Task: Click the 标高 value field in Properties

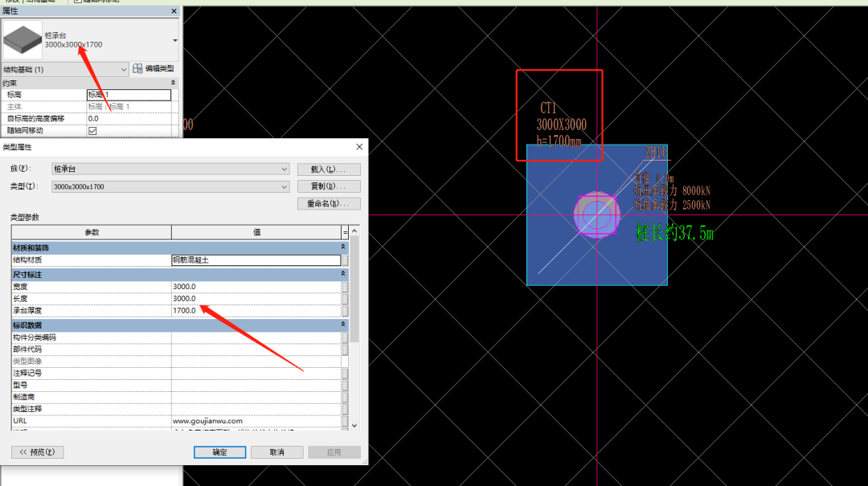Action: tap(129, 95)
